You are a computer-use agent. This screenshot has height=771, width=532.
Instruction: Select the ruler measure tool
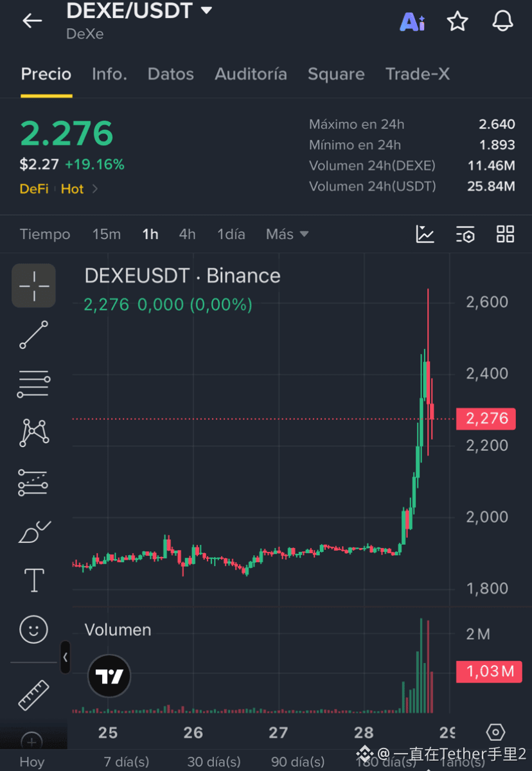click(x=33, y=695)
